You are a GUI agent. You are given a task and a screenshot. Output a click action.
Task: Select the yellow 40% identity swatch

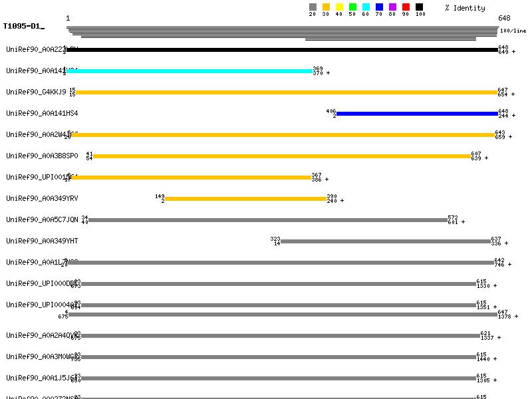pyautogui.click(x=339, y=7)
